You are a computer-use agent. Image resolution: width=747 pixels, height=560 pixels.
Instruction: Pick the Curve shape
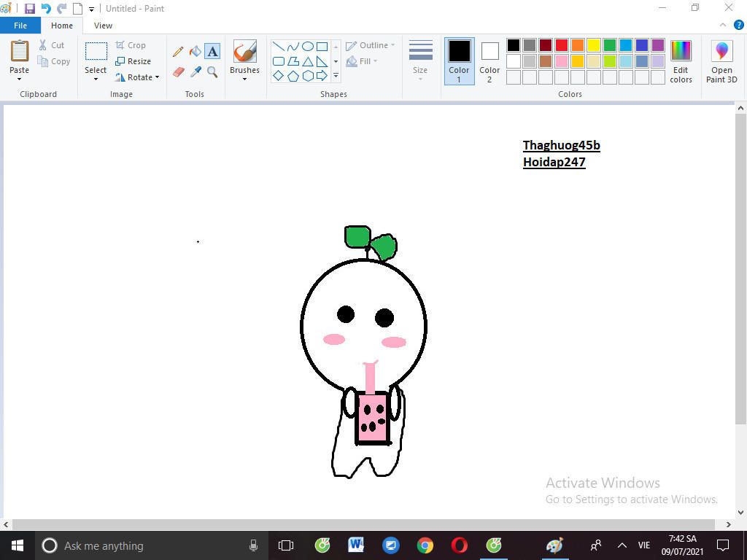click(293, 47)
